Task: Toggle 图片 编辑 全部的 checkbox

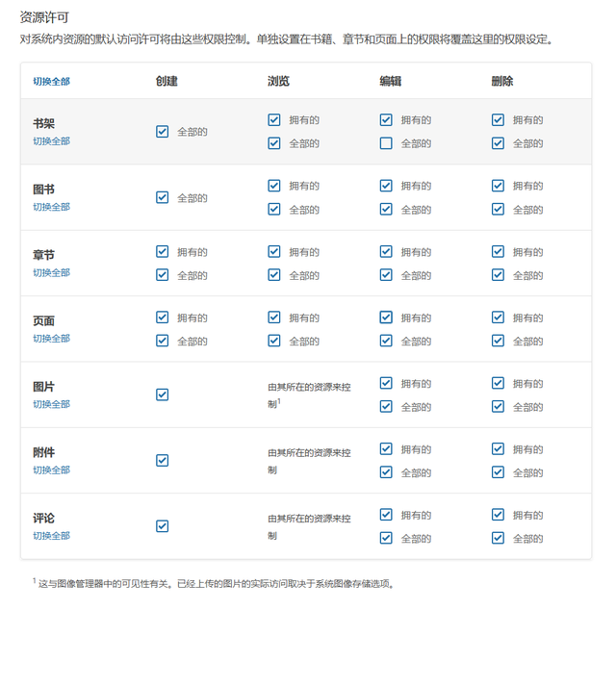Action: (x=386, y=407)
